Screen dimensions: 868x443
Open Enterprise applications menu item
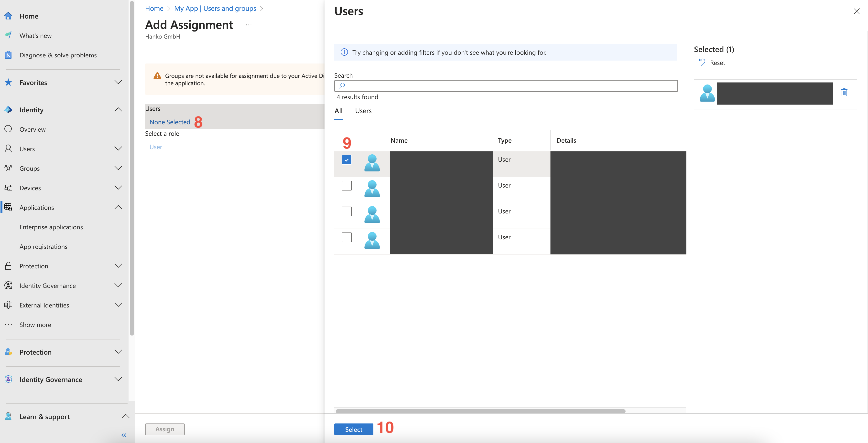click(51, 227)
